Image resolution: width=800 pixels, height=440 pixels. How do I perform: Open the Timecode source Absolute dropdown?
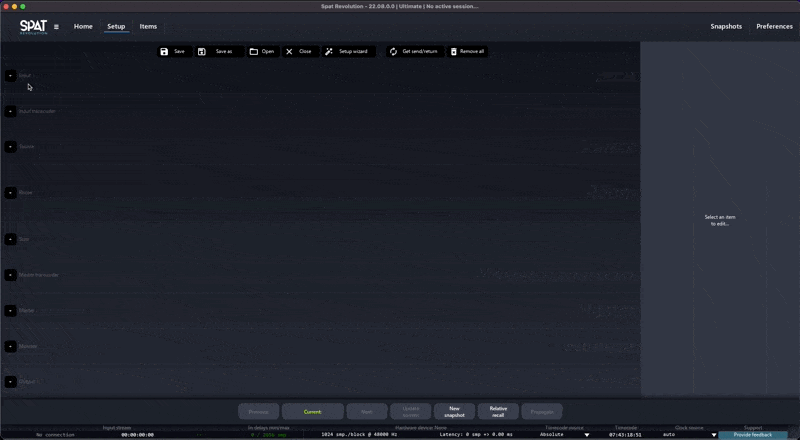tap(564, 435)
